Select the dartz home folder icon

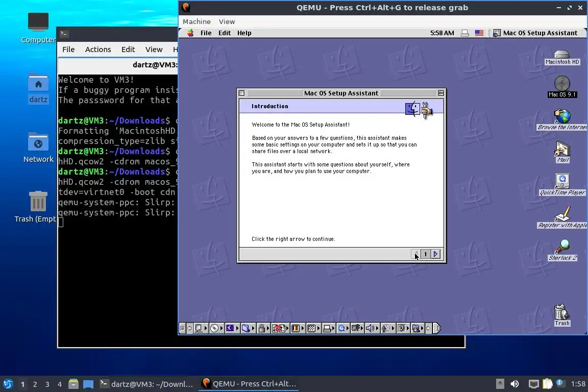(38, 88)
